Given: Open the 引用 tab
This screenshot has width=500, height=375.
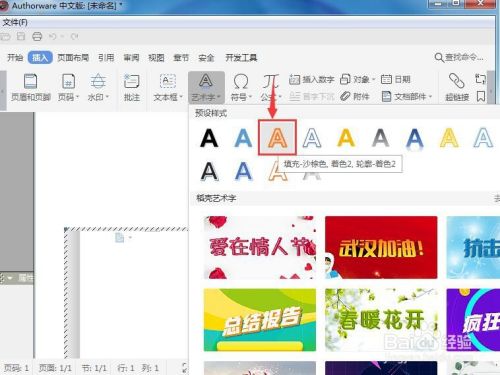Looking at the screenshot, I should point(106,57).
